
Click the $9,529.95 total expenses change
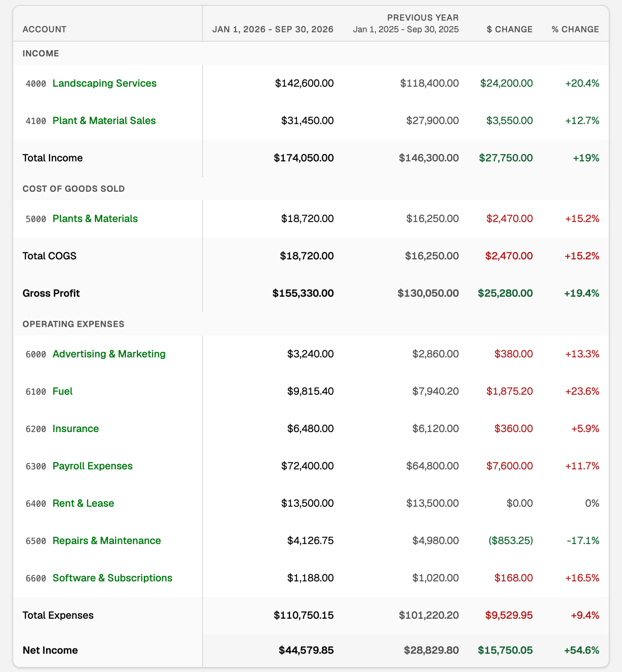pos(509,615)
